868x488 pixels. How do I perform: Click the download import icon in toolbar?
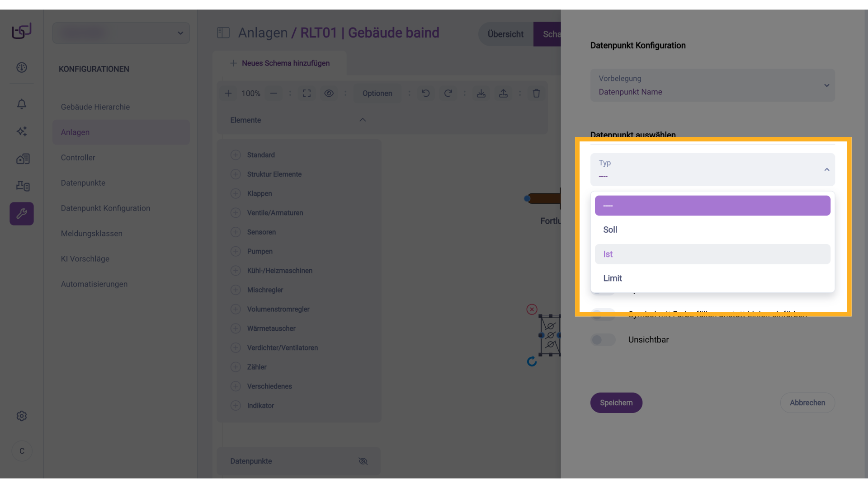point(481,93)
